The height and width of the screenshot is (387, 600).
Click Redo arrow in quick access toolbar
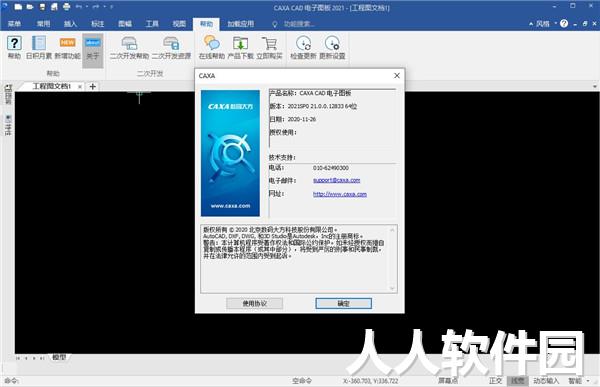[x=96, y=7]
